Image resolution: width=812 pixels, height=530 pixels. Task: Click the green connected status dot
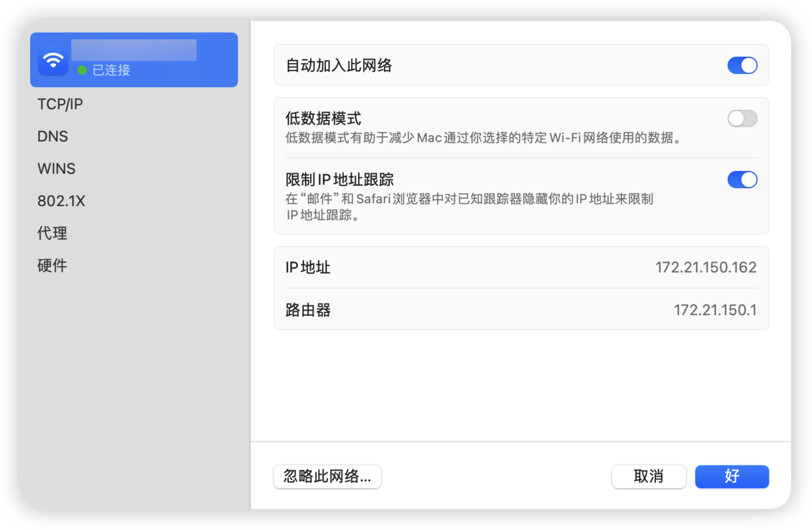coord(82,70)
